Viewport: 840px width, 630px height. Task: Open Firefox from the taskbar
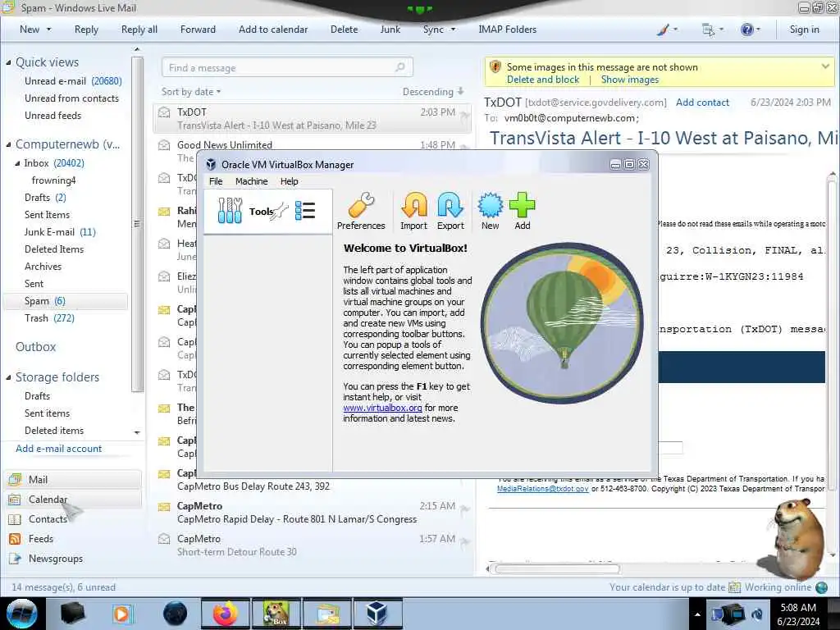pyautogui.click(x=225, y=614)
